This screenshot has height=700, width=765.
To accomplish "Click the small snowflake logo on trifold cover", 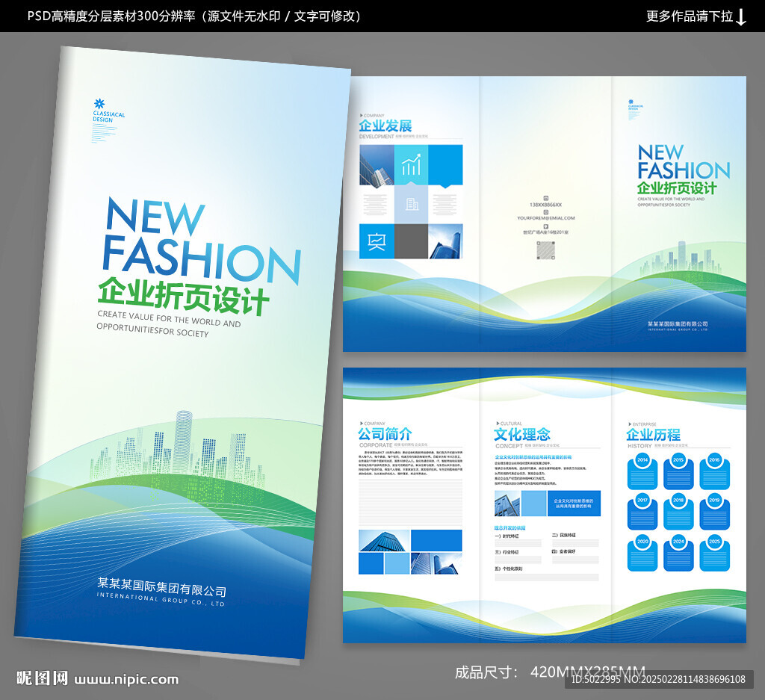I will pos(631,102).
